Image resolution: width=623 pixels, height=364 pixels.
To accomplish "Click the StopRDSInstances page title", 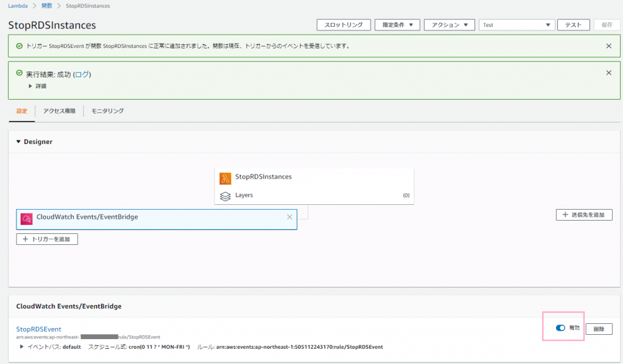I will (52, 25).
